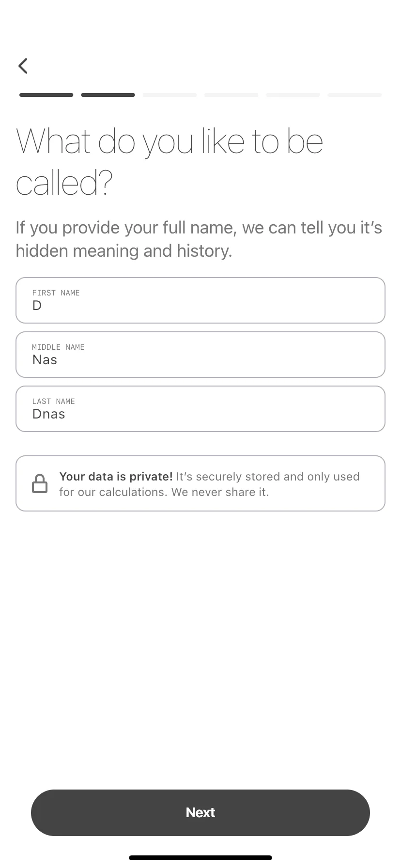This screenshot has height=868, width=401.
Task: Focus the First Name input field
Action: pos(200,300)
